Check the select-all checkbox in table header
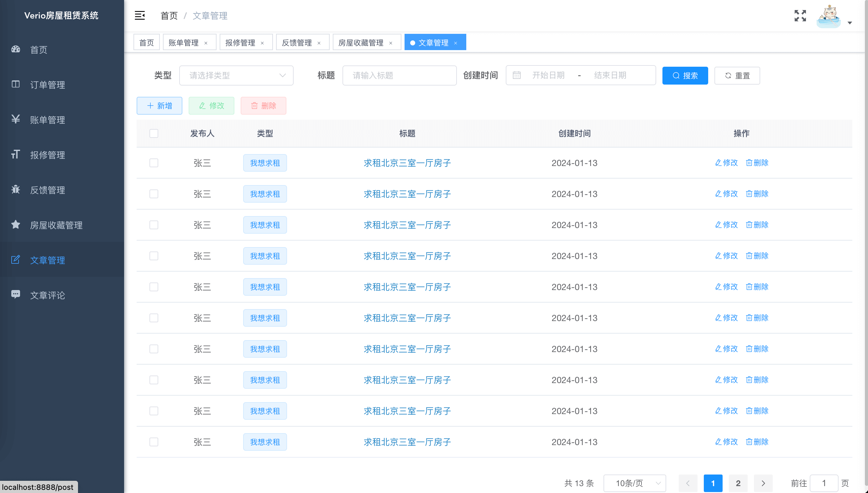The image size is (868, 493). [x=154, y=133]
